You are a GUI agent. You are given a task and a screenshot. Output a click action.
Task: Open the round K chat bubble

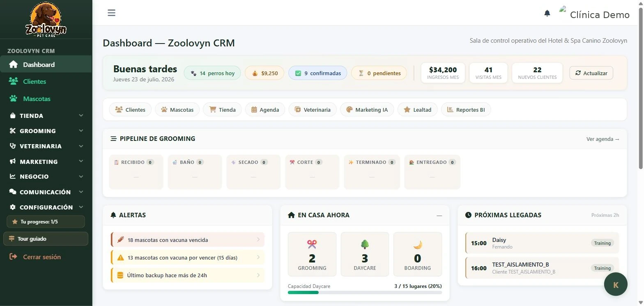(x=616, y=284)
